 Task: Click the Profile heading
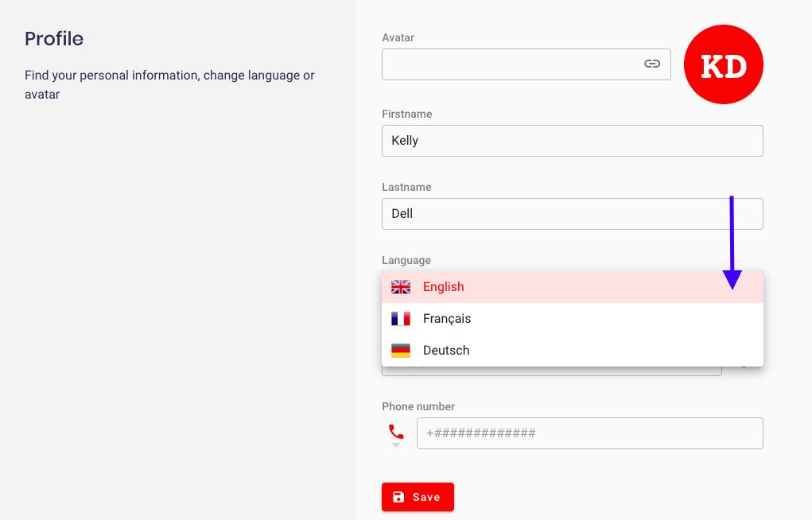[54, 39]
